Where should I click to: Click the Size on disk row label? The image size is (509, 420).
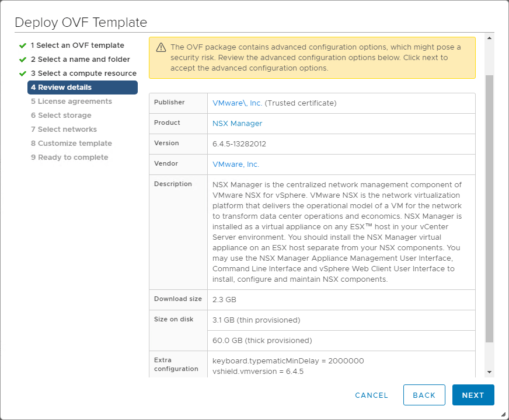coord(174,319)
